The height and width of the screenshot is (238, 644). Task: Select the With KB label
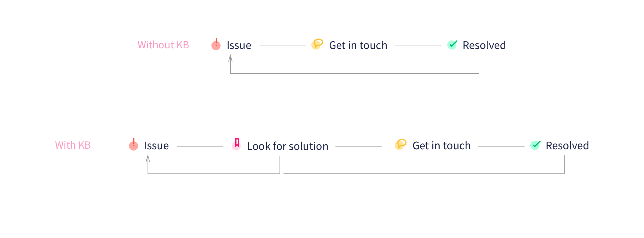point(73,145)
